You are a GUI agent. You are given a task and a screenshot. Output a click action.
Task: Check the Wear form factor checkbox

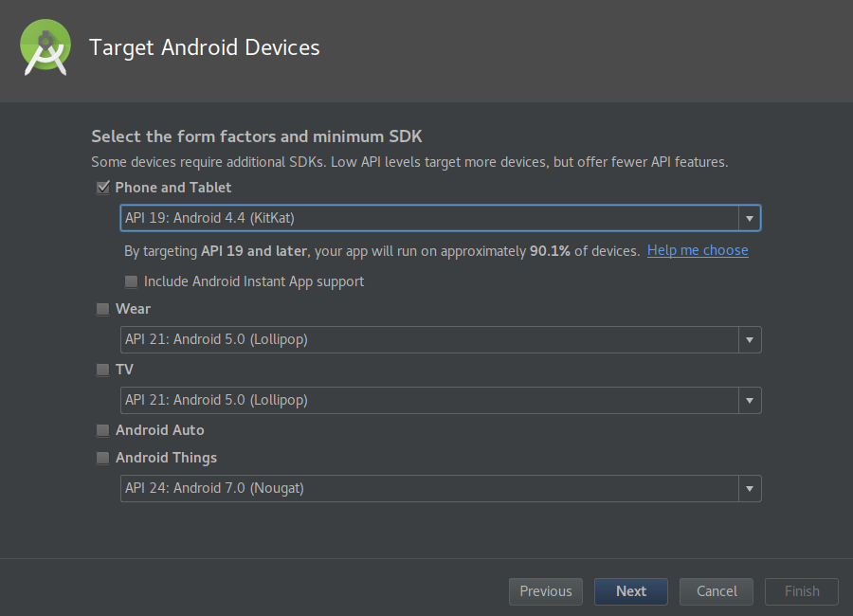(x=102, y=309)
